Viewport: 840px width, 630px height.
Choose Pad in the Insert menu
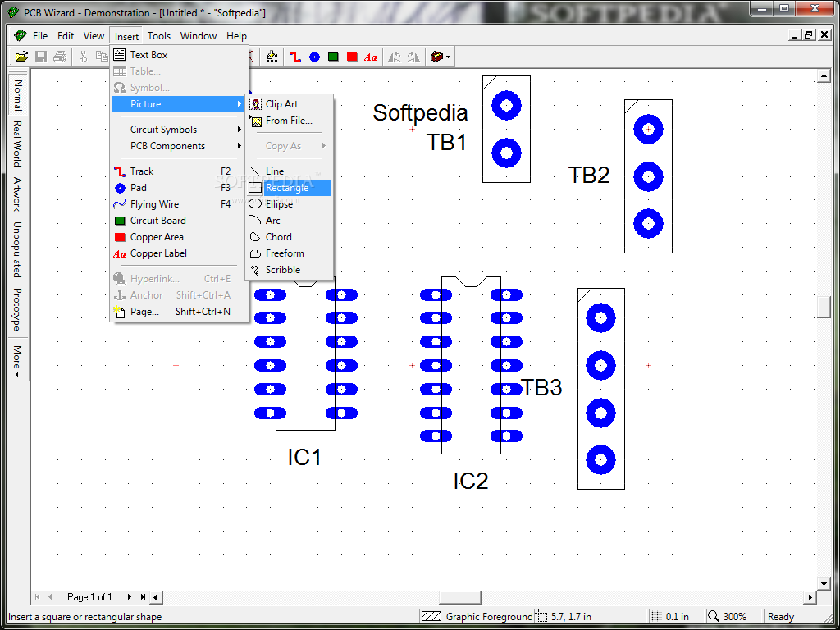tap(180, 188)
